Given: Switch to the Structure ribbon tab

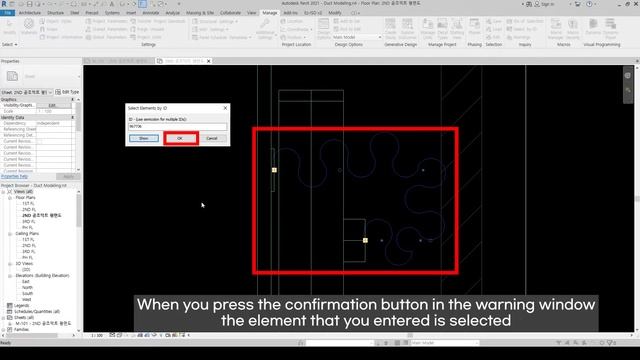Looking at the screenshot, I should [56, 13].
